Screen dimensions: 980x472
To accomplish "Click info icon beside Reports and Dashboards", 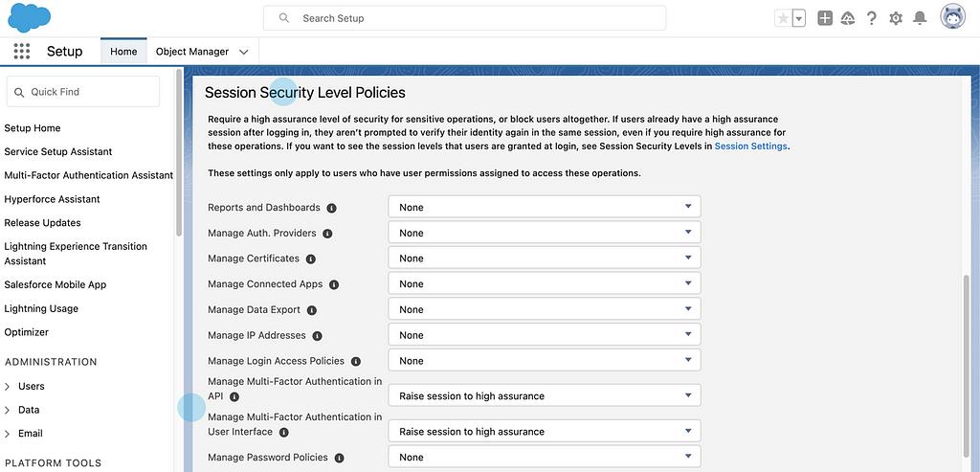I will click(332, 208).
